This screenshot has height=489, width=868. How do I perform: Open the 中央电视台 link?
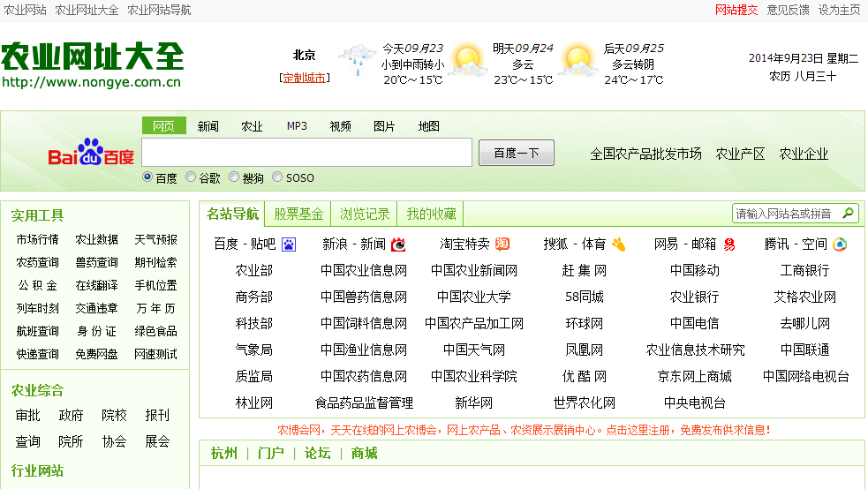coord(695,403)
